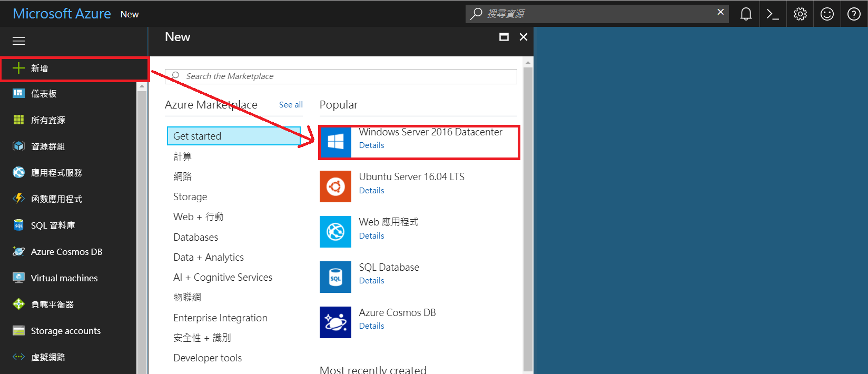Click the sidebar vertical scrollbar
Screen dimensions: 868x374
click(x=142, y=232)
